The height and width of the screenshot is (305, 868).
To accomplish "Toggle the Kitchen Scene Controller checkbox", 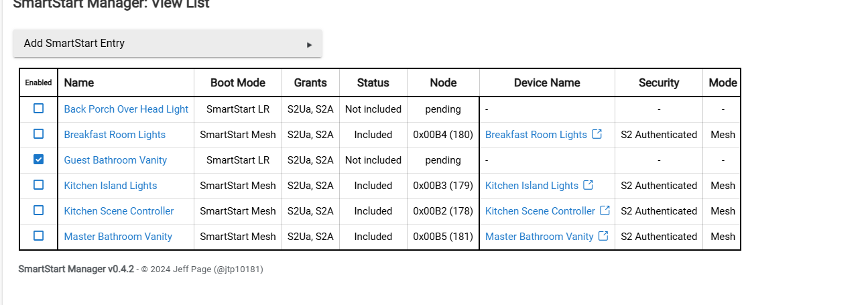I will (38, 210).
